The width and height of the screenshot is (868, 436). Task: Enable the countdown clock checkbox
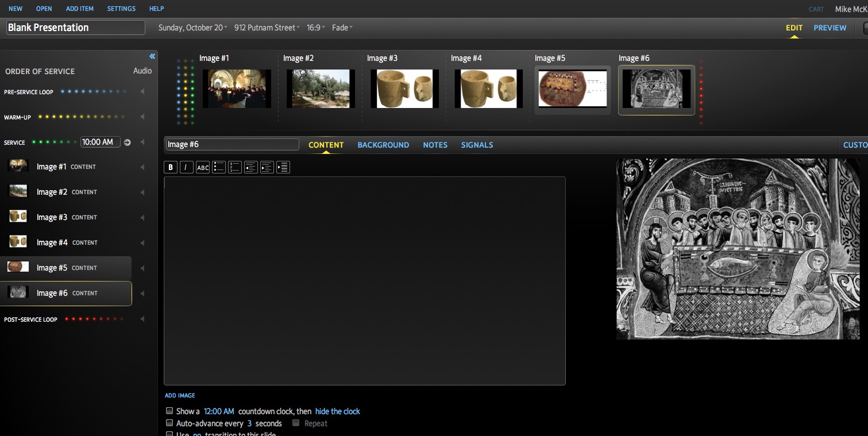pos(169,411)
